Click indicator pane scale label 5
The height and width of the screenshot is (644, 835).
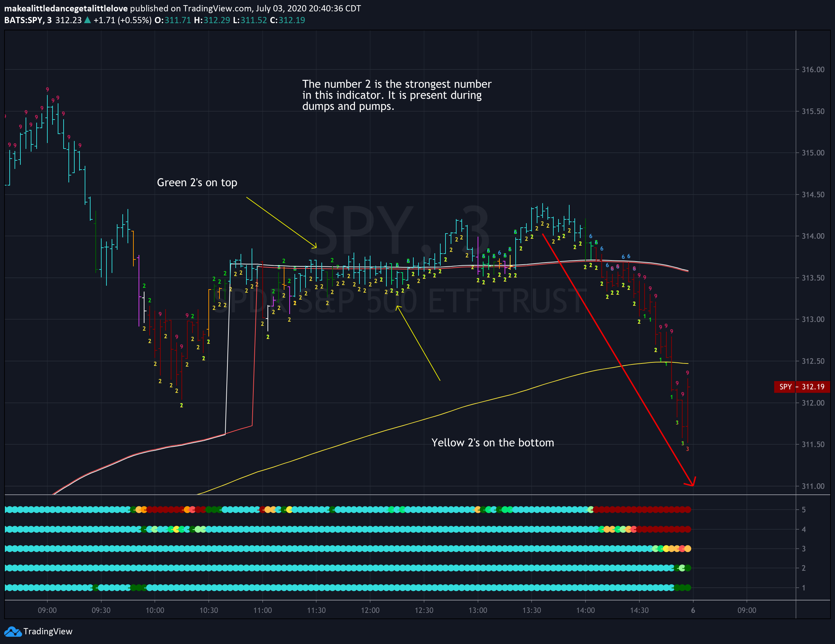tap(804, 510)
